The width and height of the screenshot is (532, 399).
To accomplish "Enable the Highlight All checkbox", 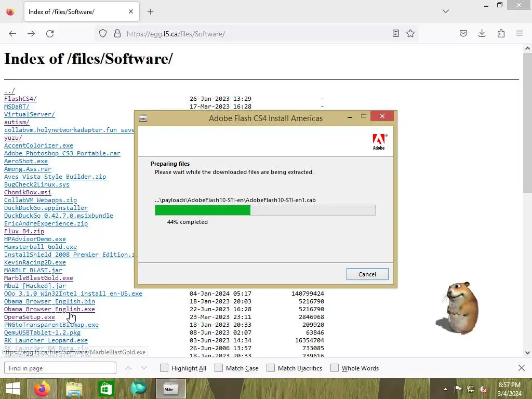I will (164, 368).
